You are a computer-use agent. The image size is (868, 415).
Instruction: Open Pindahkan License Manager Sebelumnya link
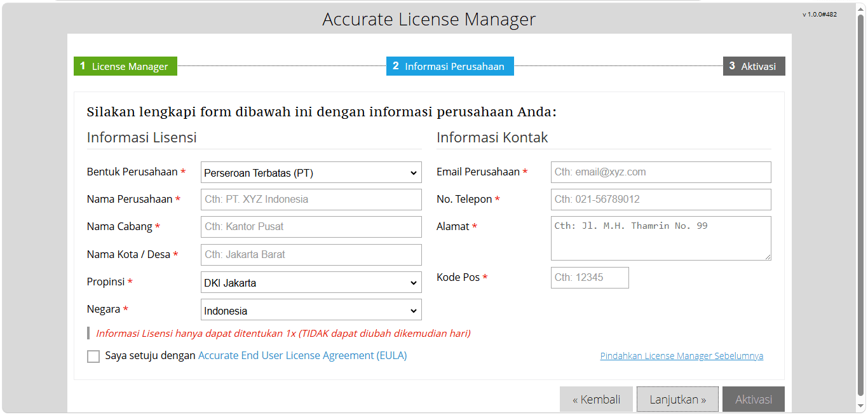tap(682, 356)
